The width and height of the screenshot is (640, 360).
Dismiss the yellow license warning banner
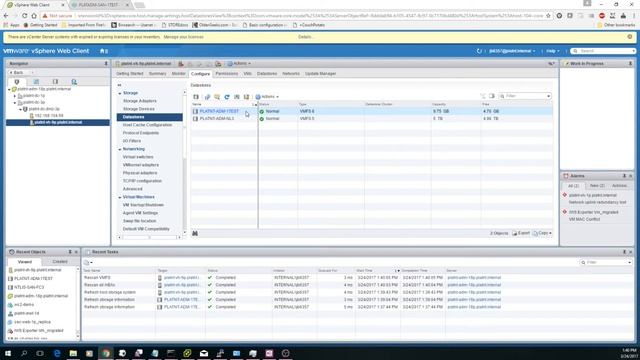[630, 37]
